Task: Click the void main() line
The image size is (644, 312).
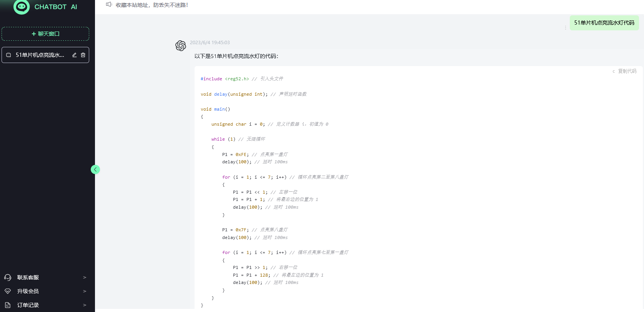Action: [215, 109]
